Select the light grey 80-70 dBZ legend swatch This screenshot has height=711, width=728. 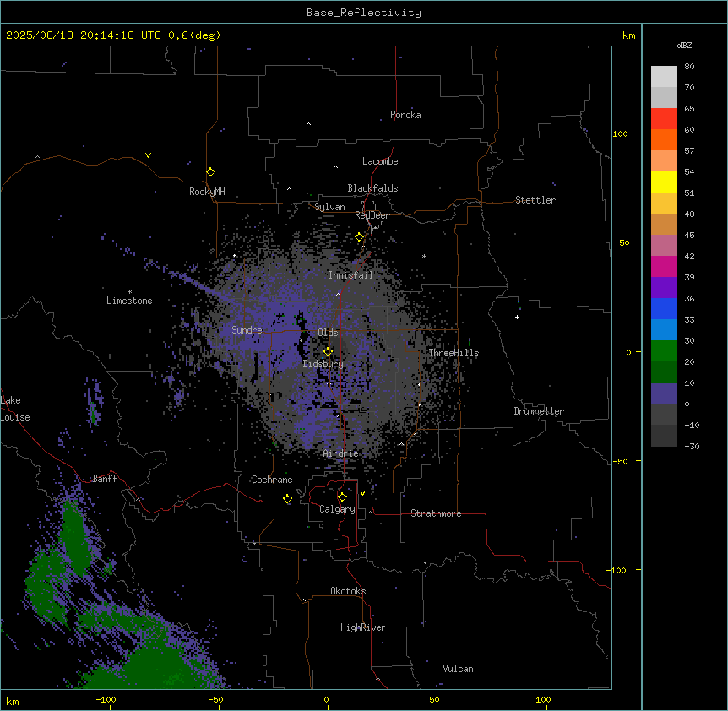tap(664, 77)
